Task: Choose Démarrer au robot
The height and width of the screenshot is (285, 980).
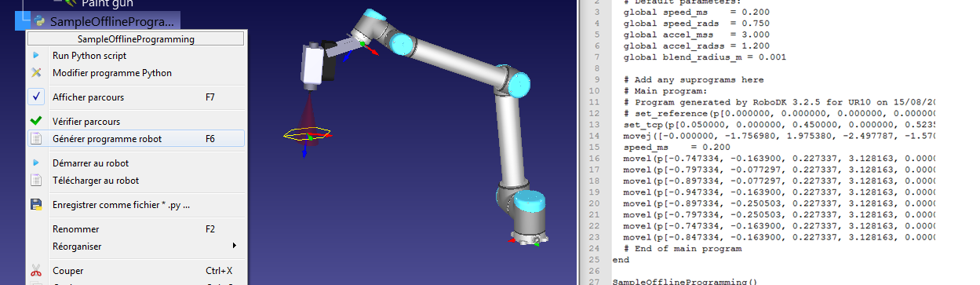Action: pos(90,163)
